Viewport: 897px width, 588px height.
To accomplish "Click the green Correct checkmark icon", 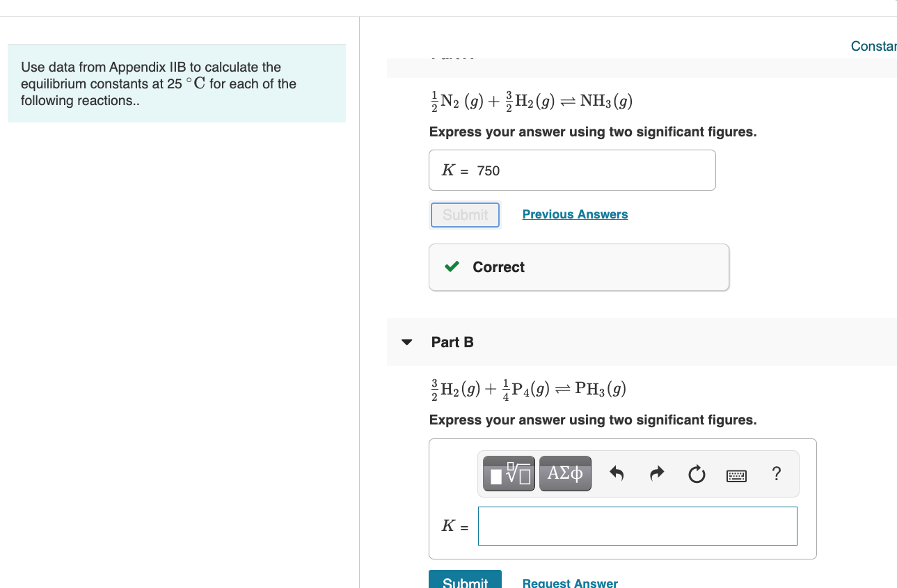I will pos(452,267).
